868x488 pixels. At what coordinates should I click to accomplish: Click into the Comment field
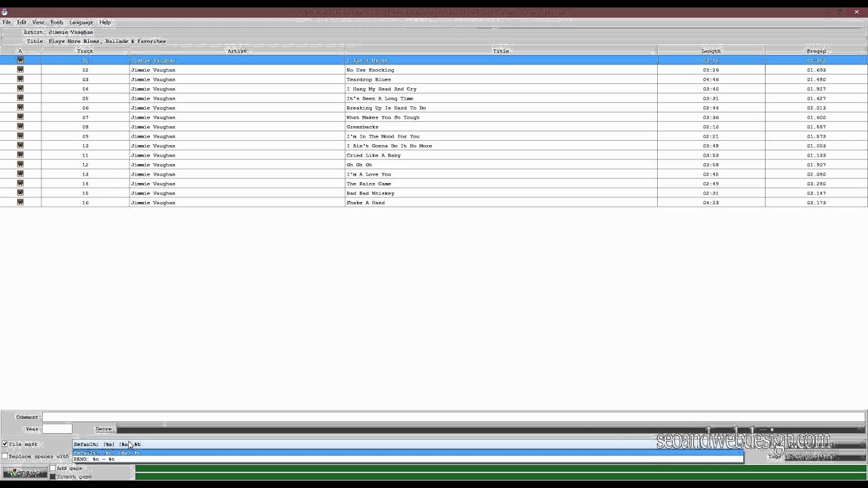[454, 417]
